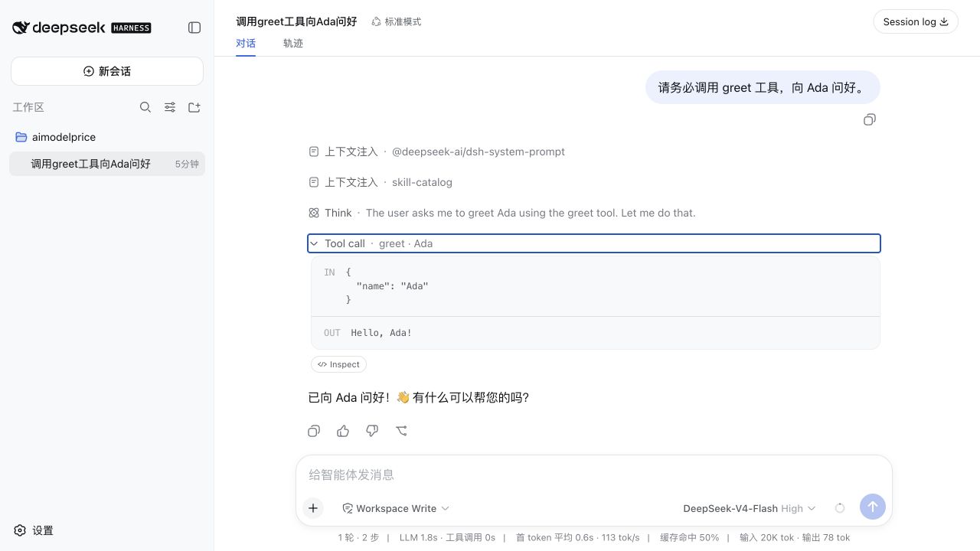Click the "name": "Ada" input JSON
The height and width of the screenshot is (551, 980).
click(392, 285)
